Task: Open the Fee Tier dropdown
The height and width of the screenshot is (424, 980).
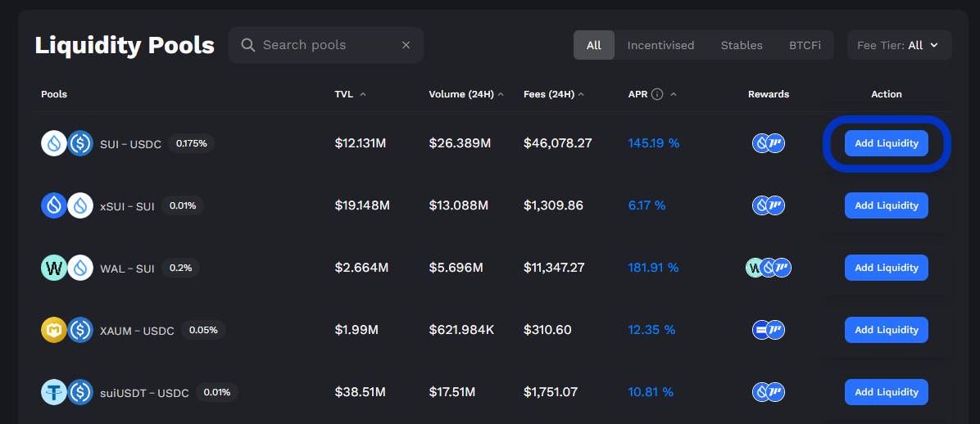Action: coord(899,45)
